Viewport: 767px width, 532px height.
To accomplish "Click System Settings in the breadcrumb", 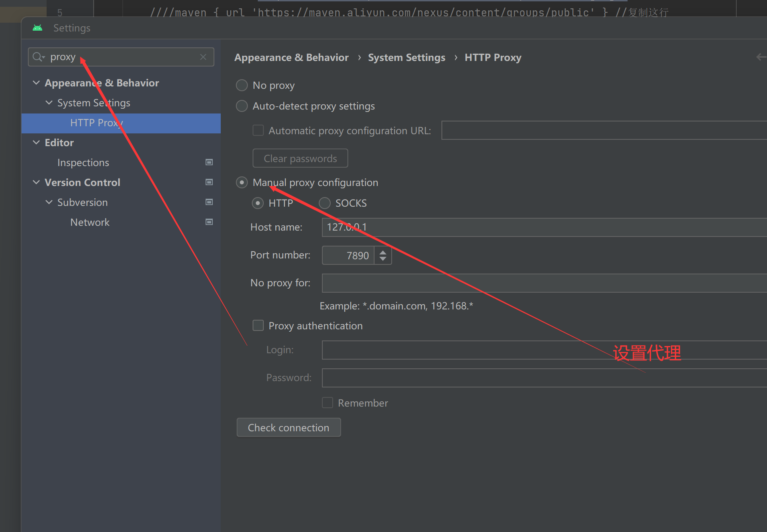I will [x=406, y=58].
